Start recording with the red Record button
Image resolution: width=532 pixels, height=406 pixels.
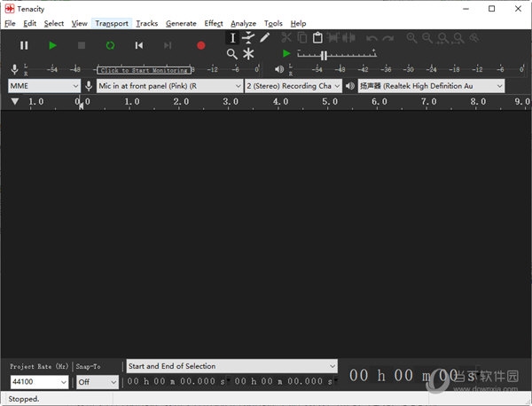point(201,45)
